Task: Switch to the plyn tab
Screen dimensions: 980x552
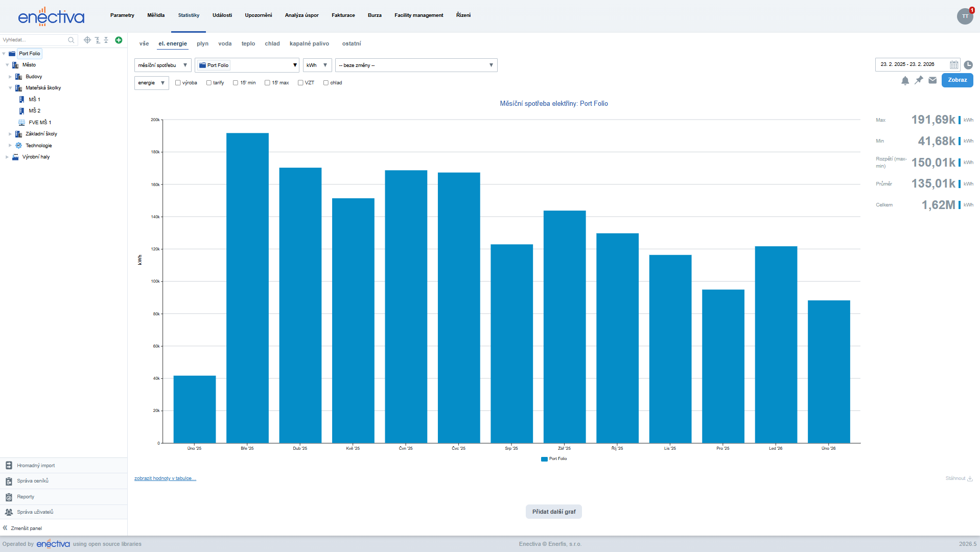Action: click(x=202, y=44)
